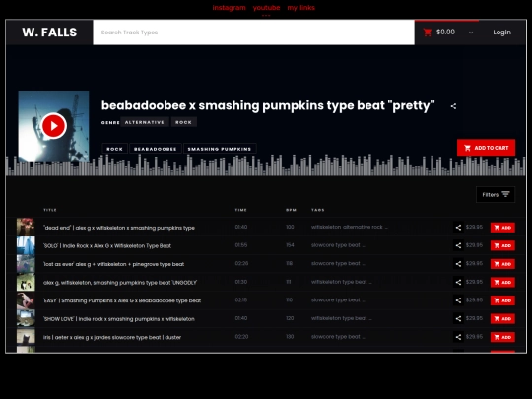The width and height of the screenshot is (532, 399).
Task: Open the youtube link
Action: (x=266, y=8)
